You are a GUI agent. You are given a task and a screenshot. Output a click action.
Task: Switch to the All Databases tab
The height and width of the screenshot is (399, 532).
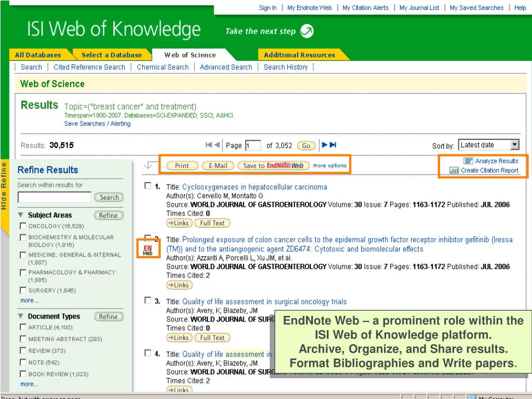[37, 55]
